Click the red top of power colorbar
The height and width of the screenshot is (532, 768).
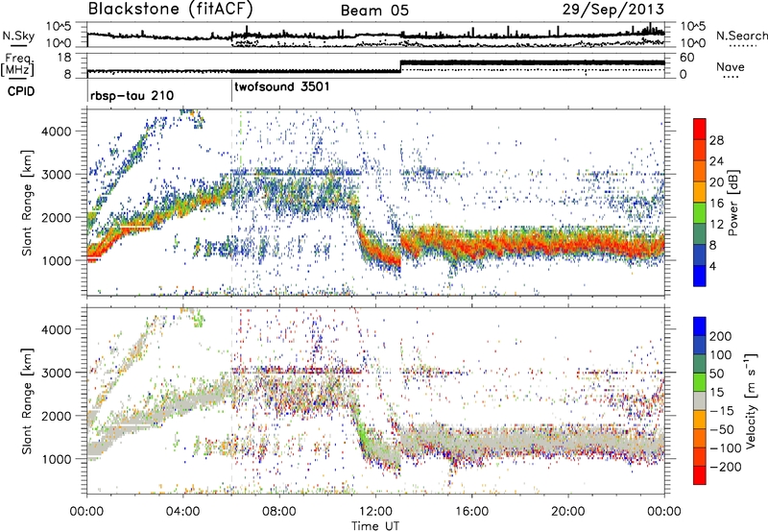click(700, 129)
